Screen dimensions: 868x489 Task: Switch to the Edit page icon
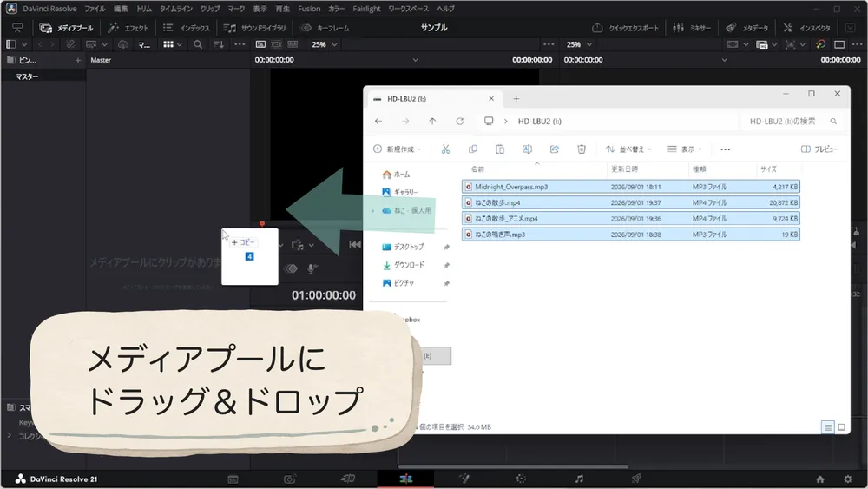[x=405, y=479]
